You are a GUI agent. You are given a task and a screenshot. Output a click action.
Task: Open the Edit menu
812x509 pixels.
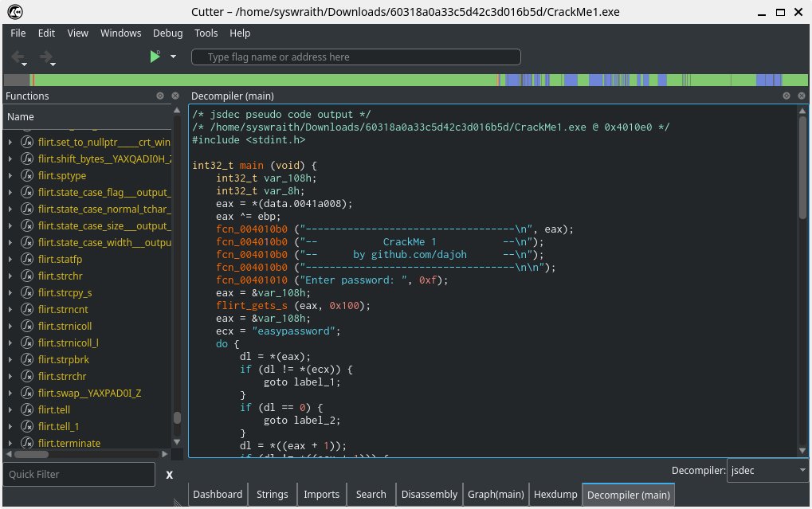[x=46, y=33]
